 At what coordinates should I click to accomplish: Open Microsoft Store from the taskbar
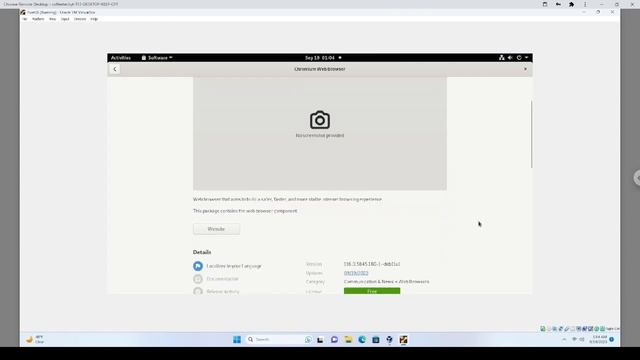point(376,340)
